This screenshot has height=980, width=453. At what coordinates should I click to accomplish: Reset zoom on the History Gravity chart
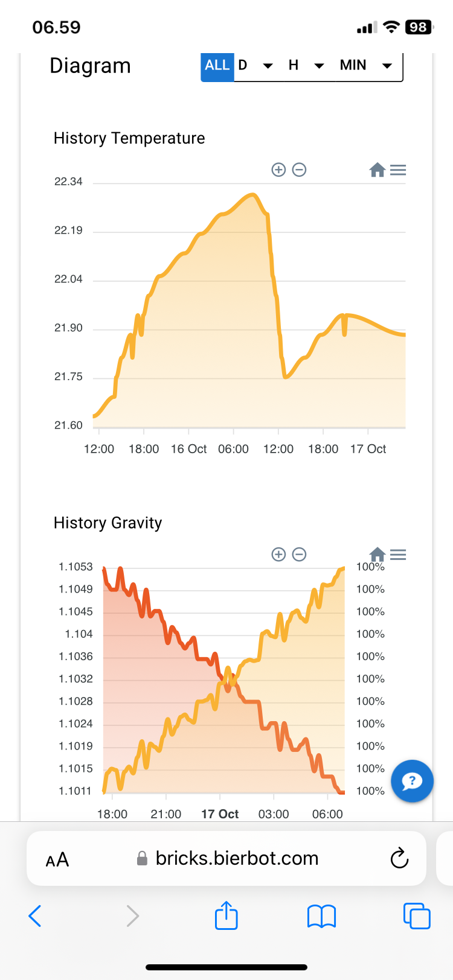(377, 554)
